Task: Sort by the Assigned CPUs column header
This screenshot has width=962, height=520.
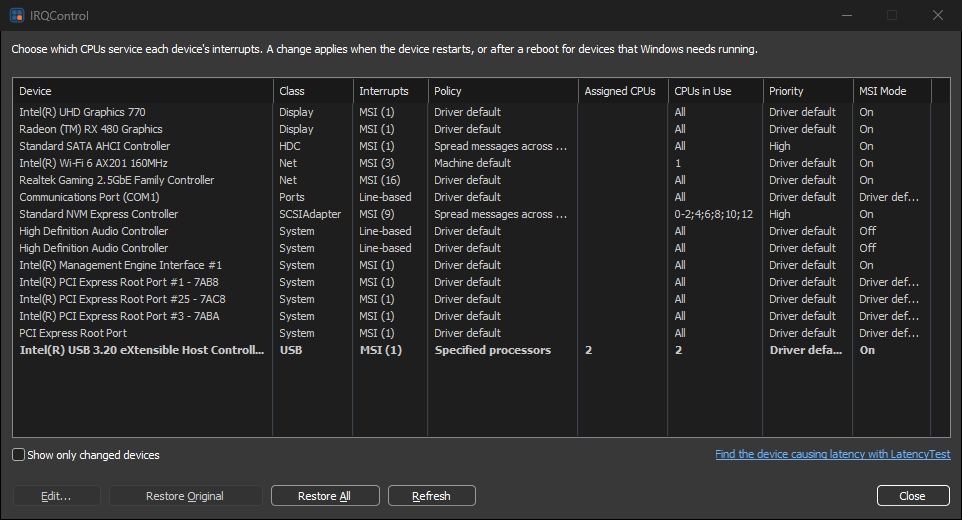Action: point(623,91)
